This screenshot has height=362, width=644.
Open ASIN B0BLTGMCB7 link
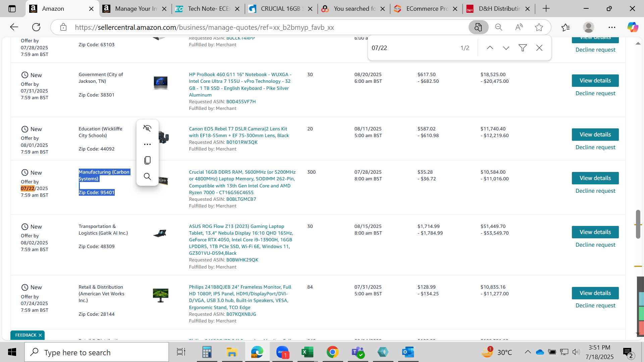click(x=241, y=199)
